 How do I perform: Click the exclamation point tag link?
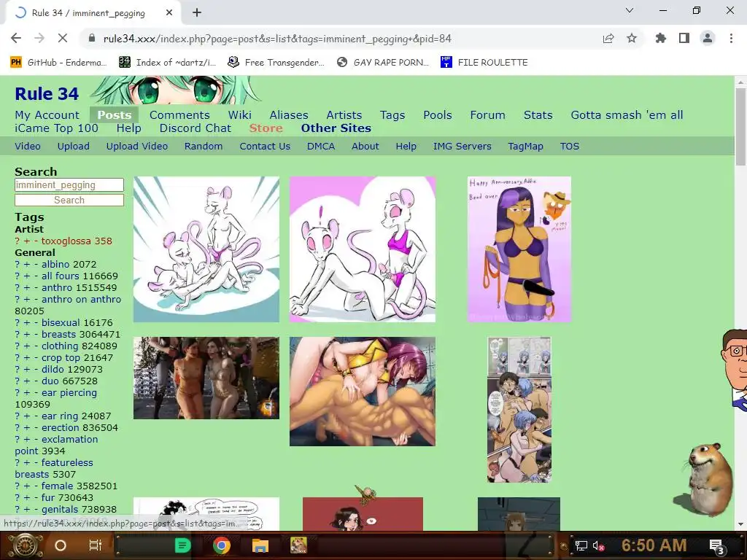coord(56,446)
